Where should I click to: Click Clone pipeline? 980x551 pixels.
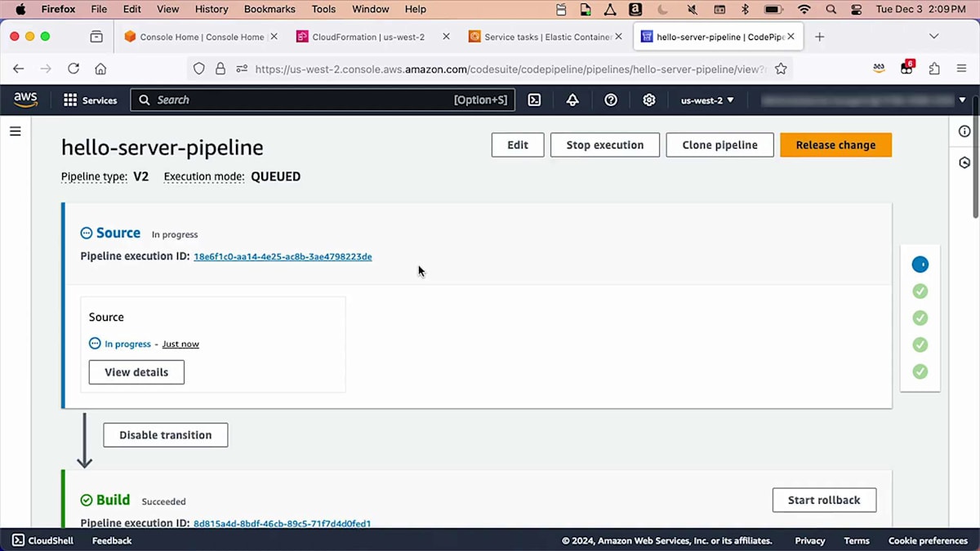[719, 144]
